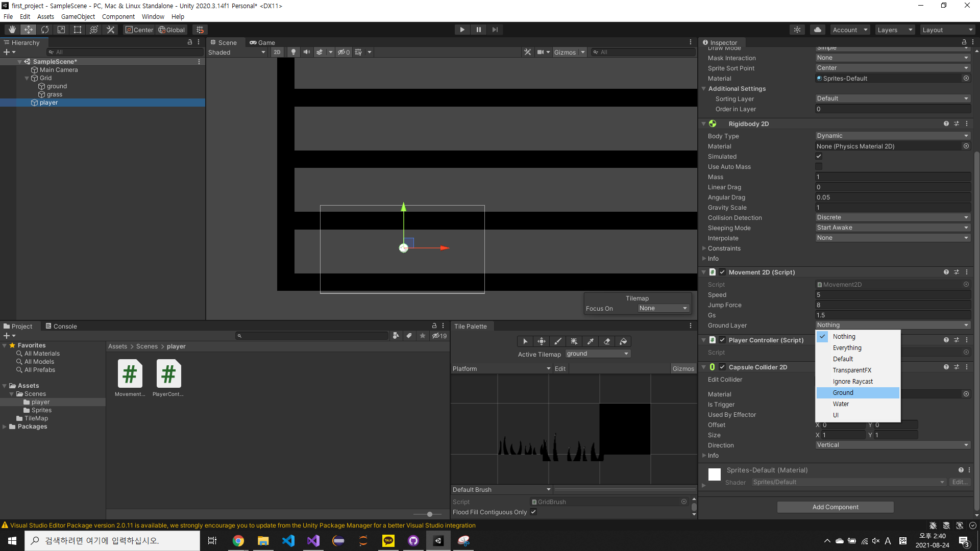The height and width of the screenshot is (551, 980).
Task: Click Edit button in Tile Palette
Action: click(560, 369)
